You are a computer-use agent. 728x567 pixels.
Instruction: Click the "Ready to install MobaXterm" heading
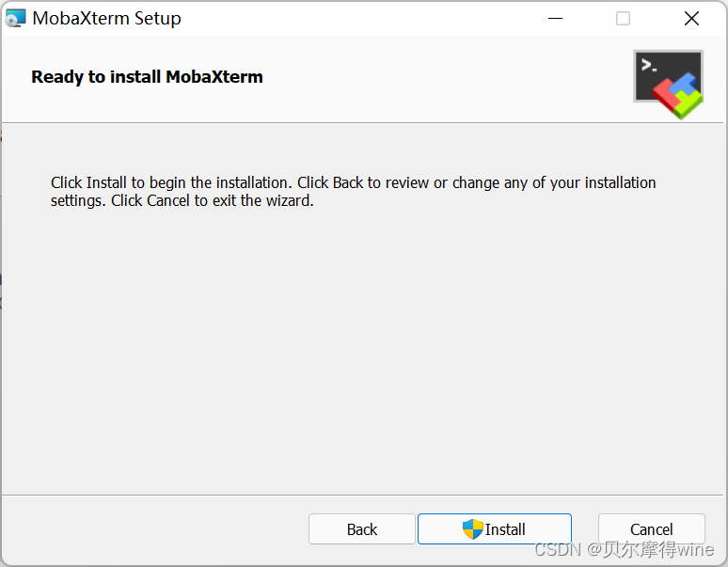[x=147, y=76]
